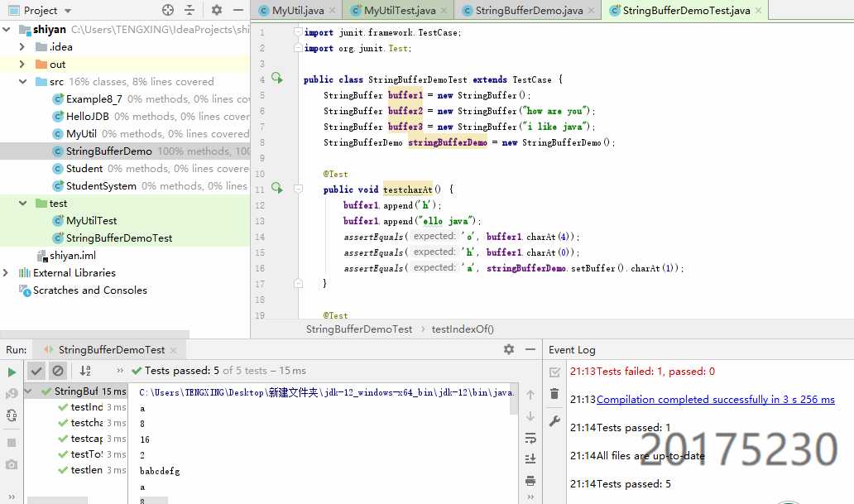The image size is (854, 504).
Task: Hide the Project panel with minus icon
Action: (238, 11)
